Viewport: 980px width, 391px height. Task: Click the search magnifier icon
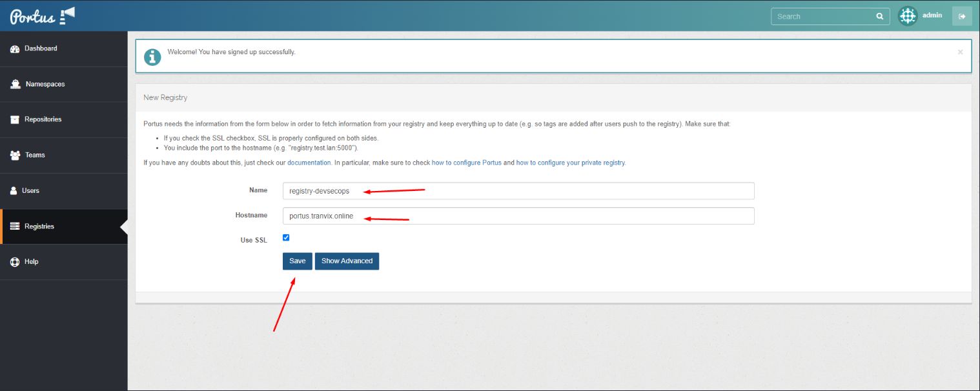coord(879,17)
